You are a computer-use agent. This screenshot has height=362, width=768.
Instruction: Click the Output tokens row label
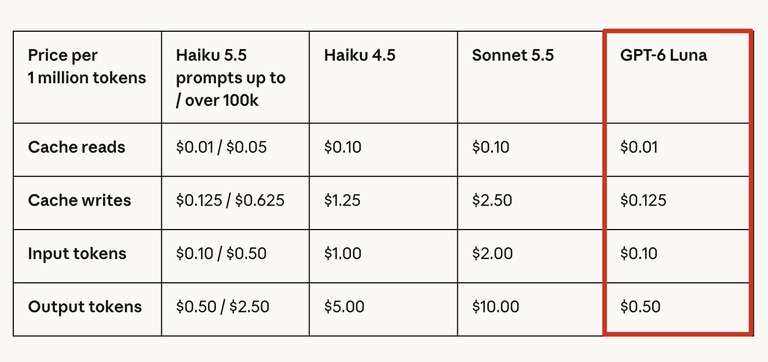(x=85, y=307)
